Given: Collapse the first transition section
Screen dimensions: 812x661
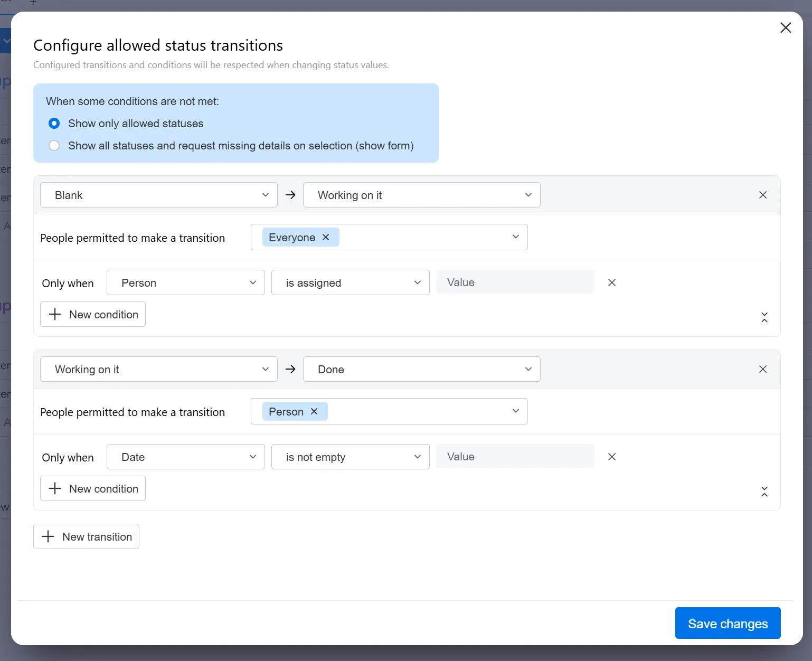Looking at the screenshot, I should point(764,317).
